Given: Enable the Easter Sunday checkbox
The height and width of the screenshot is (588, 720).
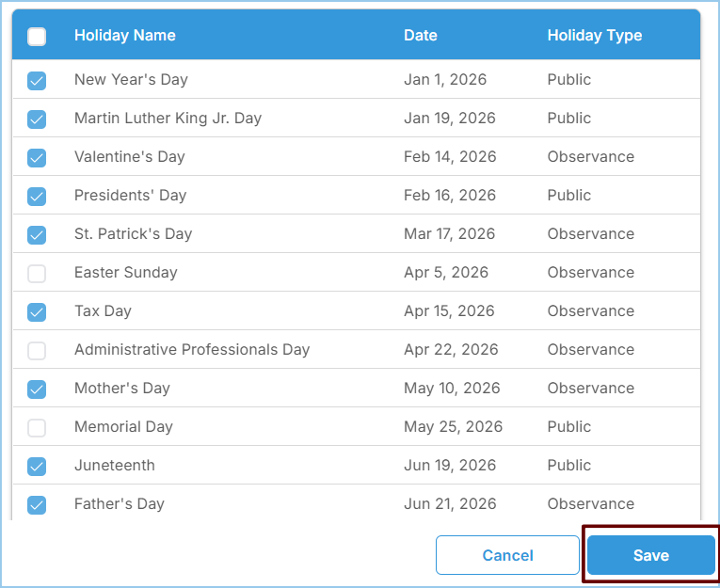Looking at the screenshot, I should 37,274.
